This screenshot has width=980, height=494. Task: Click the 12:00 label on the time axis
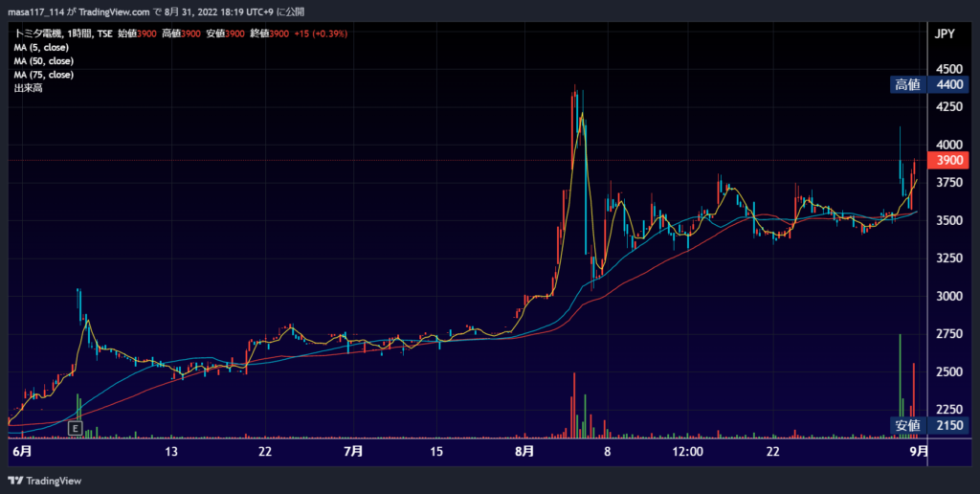687,452
